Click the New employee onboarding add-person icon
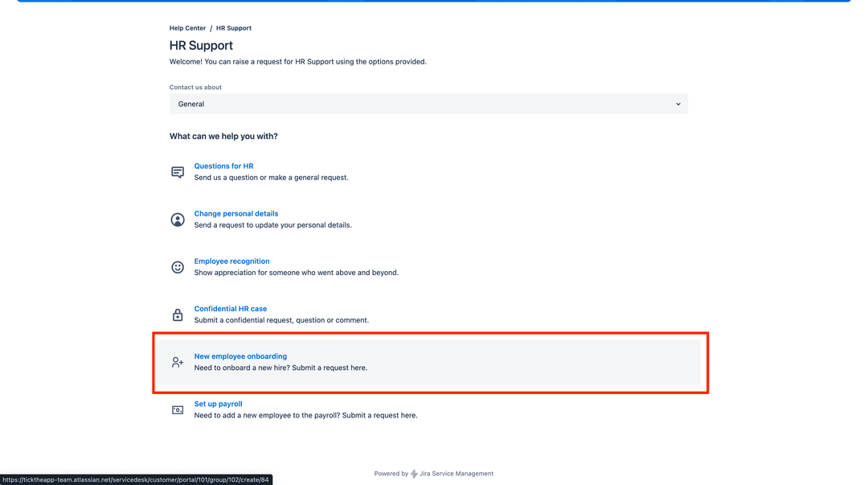The height and width of the screenshot is (485, 868). tap(178, 363)
